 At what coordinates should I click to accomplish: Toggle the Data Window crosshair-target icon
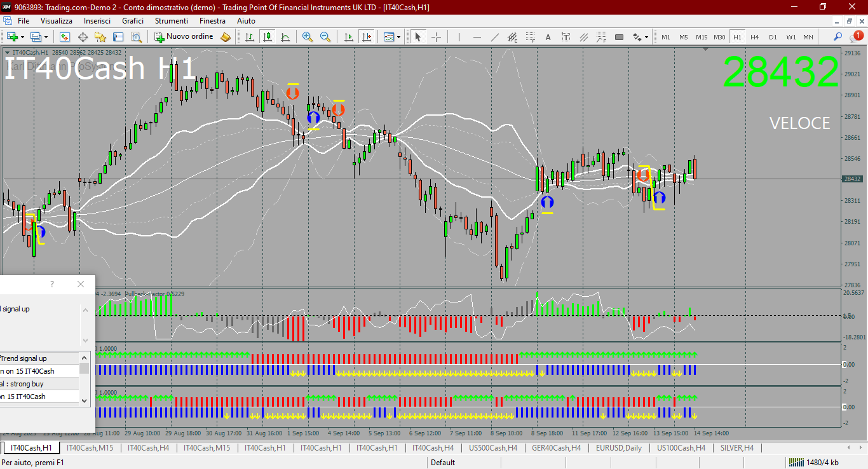click(x=83, y=37)
